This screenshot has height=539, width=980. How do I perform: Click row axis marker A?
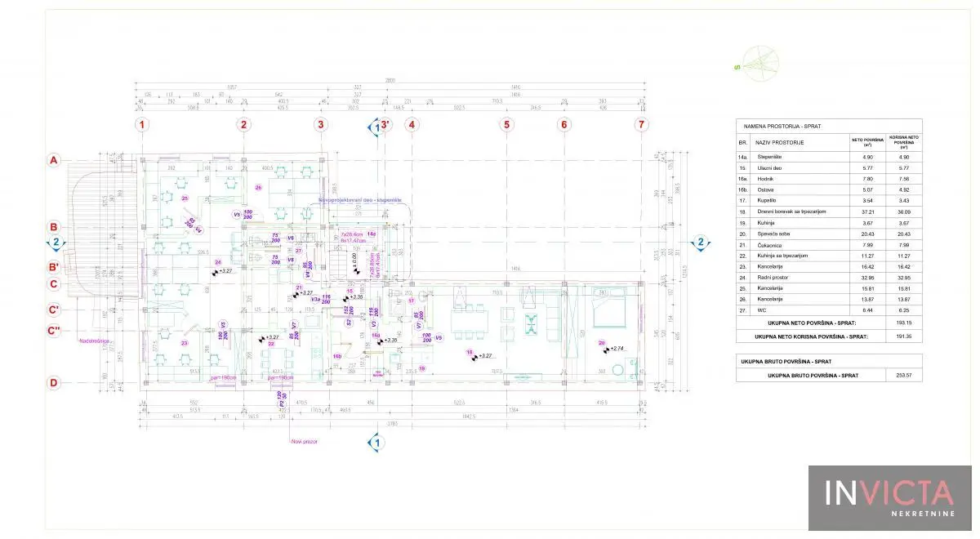[x=54, y=161]
